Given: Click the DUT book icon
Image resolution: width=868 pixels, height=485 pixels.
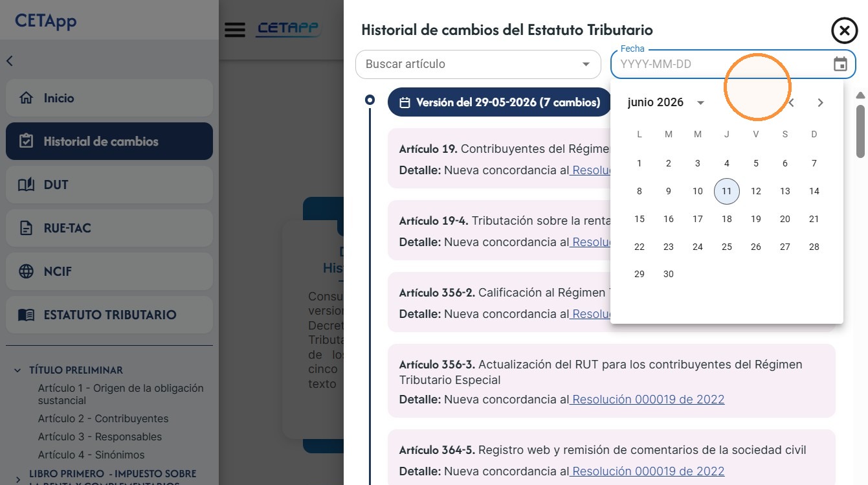Looking at the screenshot, I should click(27, 185).
